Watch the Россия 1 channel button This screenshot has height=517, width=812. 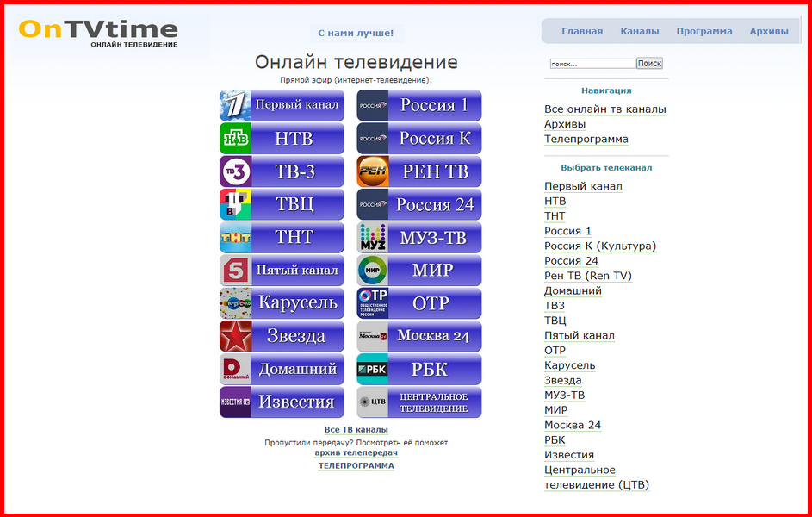pyautogui.click(x=419, y=105)
